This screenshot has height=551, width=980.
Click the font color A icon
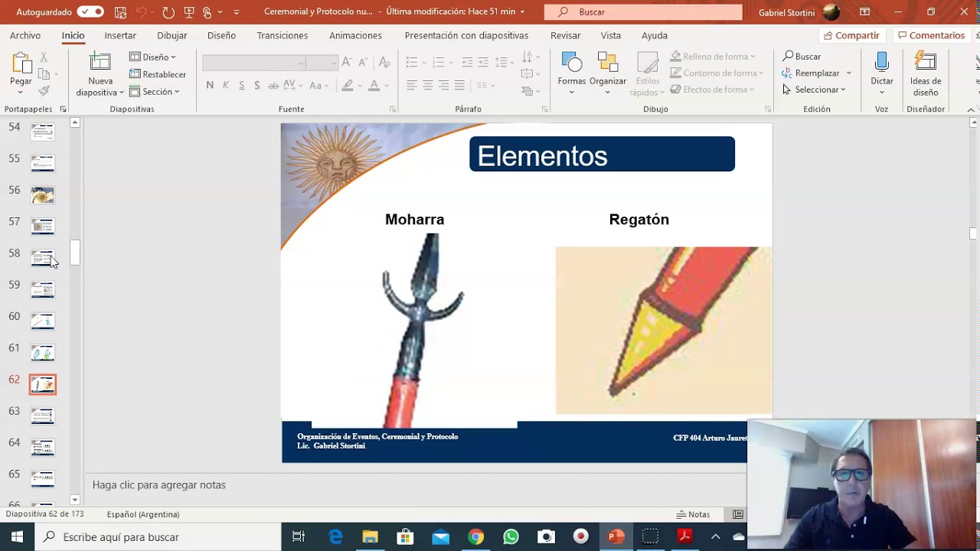click(374, 86)
